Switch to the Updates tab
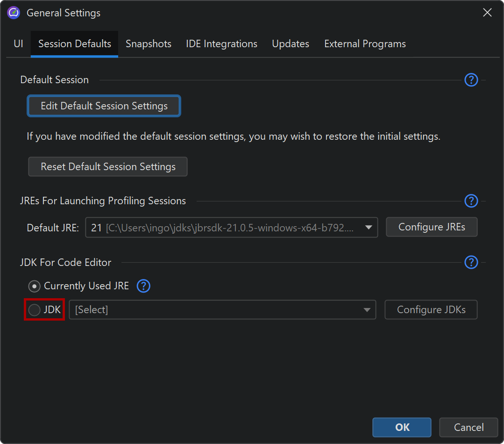Screen dimensions: 504x444 291,44
